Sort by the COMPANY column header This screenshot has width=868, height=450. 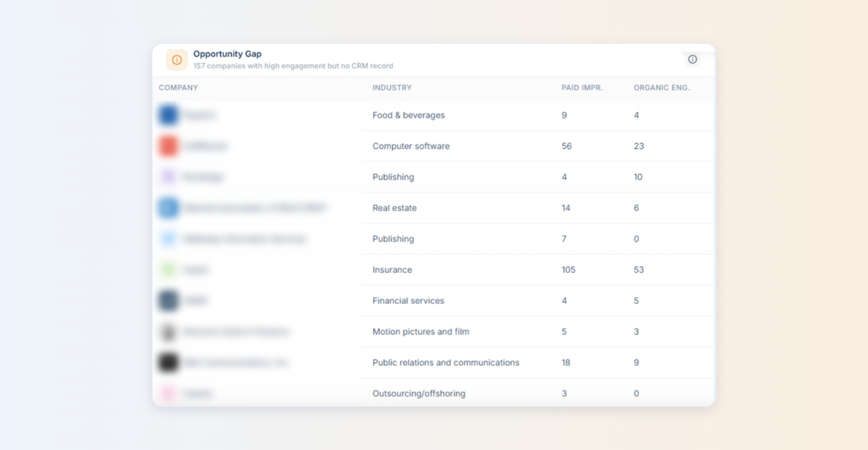coord(178,88)
